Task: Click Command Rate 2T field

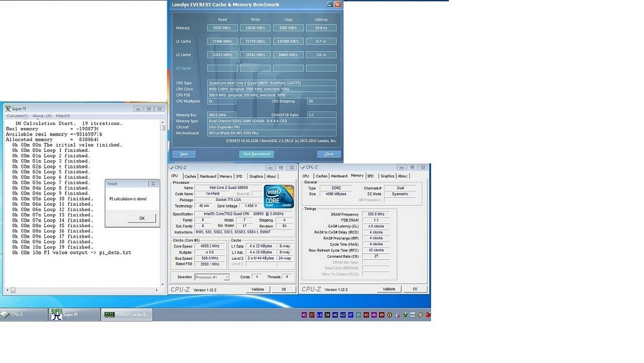Action: tap(375, 256)
